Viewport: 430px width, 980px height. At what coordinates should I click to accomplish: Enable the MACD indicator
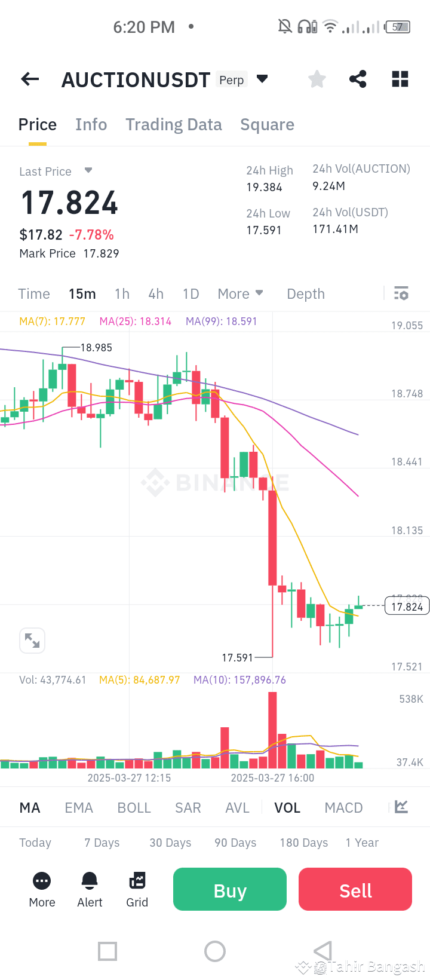[x=343, y=807]
